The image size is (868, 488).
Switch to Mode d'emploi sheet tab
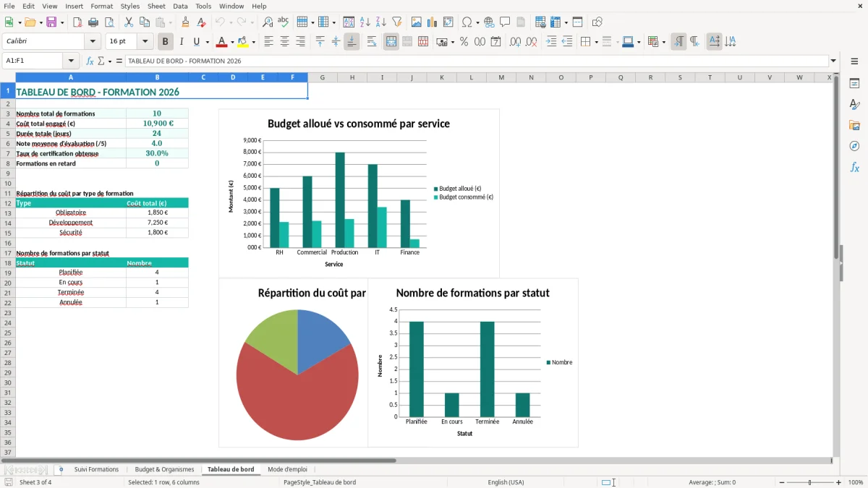click(x=287, y=469)
